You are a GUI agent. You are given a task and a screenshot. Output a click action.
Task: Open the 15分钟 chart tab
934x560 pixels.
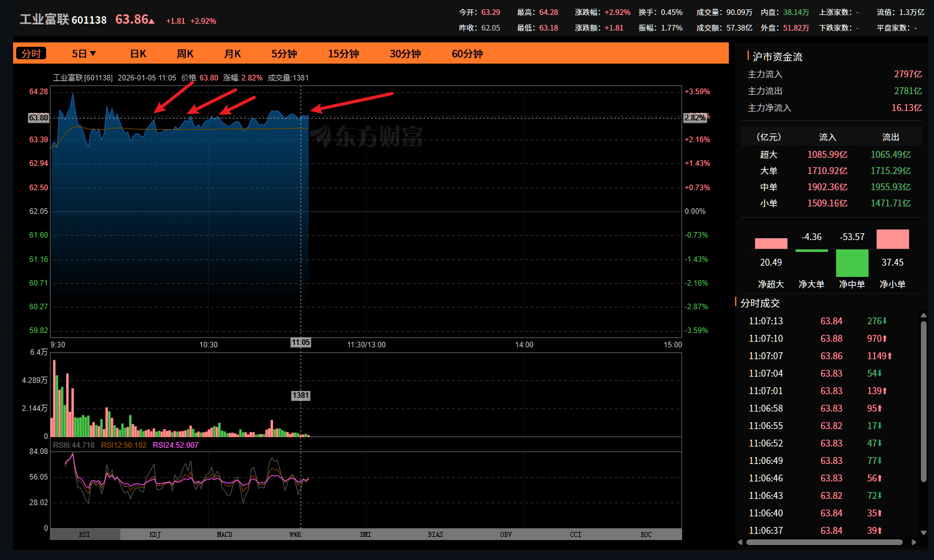tap(344, 54)
